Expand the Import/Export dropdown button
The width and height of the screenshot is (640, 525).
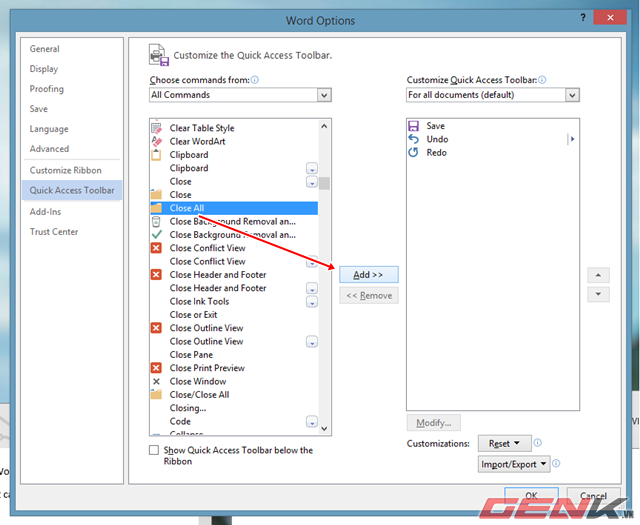515,464
